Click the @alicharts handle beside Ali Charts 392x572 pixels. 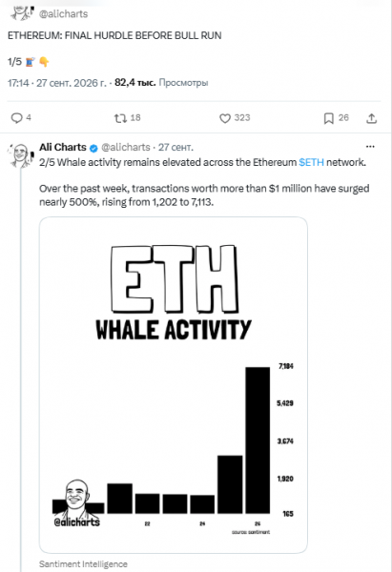point(126,148)
